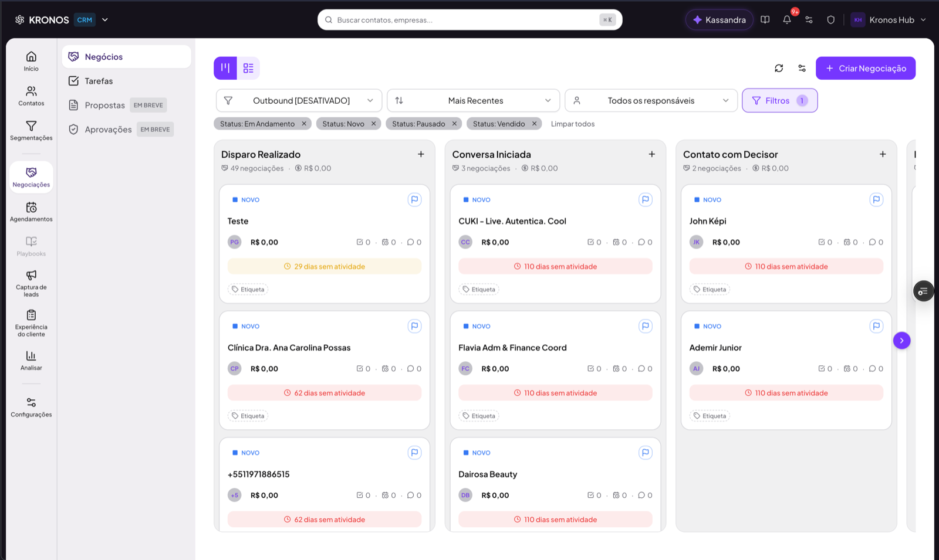Flag the Teste deal card
939x560 pixels.
pyautogui.click(x=414, y=199)
